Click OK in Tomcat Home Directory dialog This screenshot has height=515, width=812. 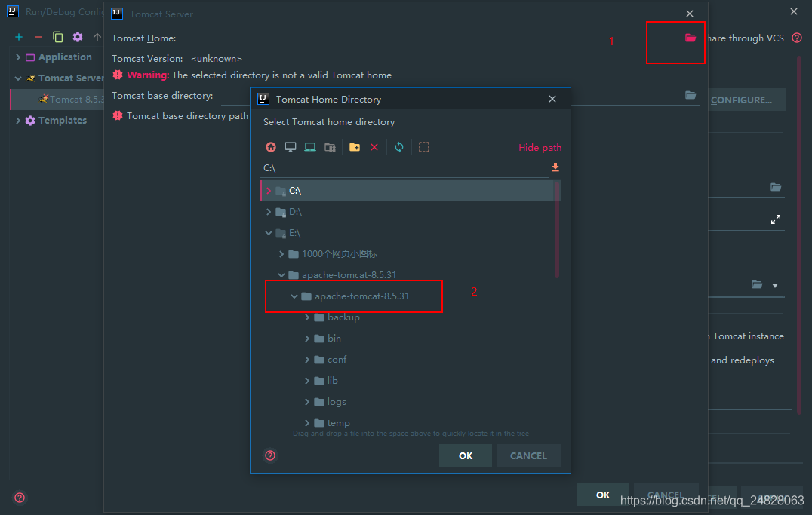466,455
